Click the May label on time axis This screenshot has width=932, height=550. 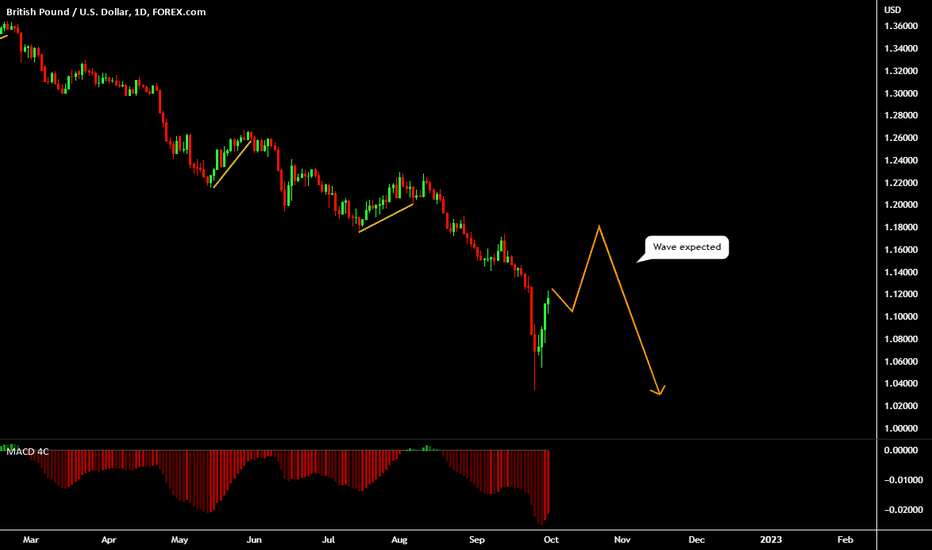click(180, 540)
